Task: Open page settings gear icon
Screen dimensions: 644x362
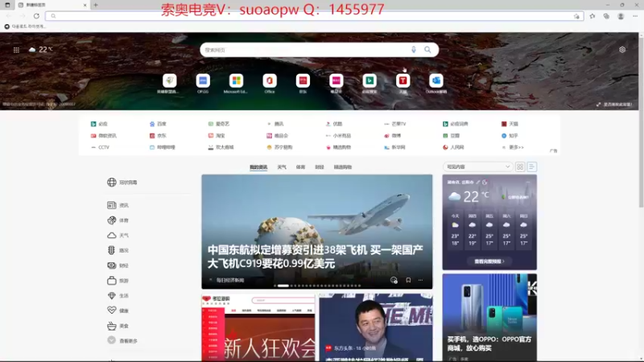Action: [x=622, y=49]
